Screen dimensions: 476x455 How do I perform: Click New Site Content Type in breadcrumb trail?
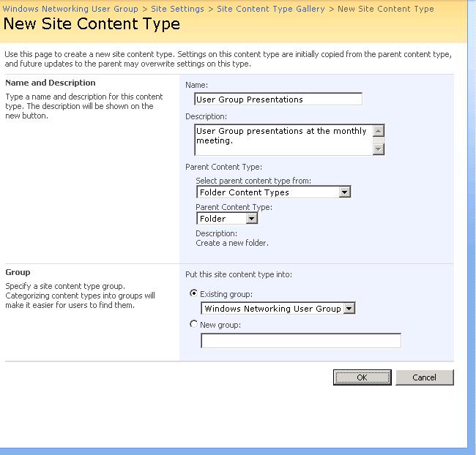coord(385,9)
